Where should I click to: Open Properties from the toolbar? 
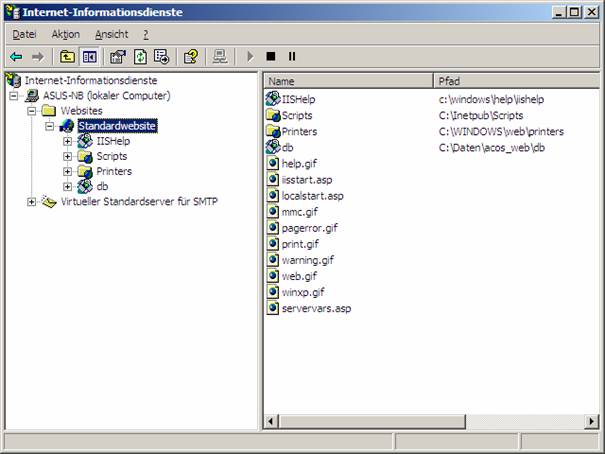[x=118, y=57]
